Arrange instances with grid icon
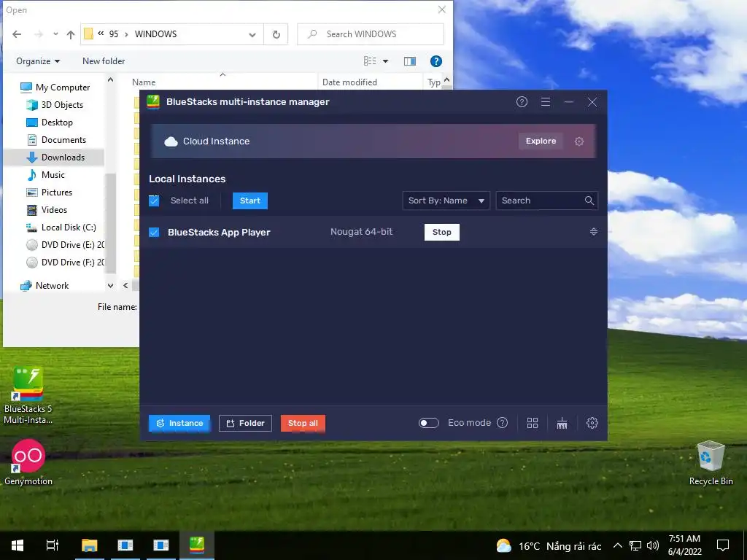This screenshot has height=560, width=747. click(x=533, y=423)
